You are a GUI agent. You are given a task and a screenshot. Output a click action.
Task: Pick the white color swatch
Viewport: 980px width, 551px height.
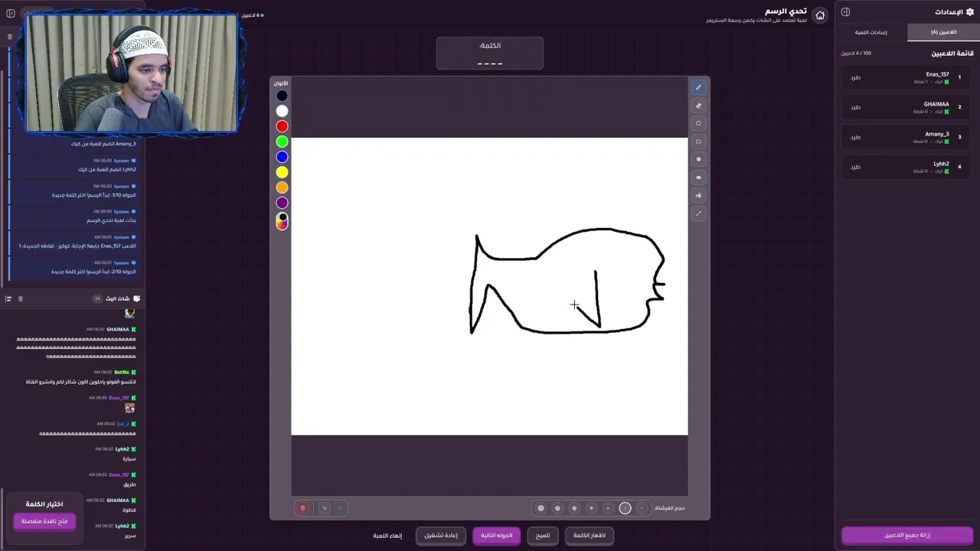tap(282, 111)
